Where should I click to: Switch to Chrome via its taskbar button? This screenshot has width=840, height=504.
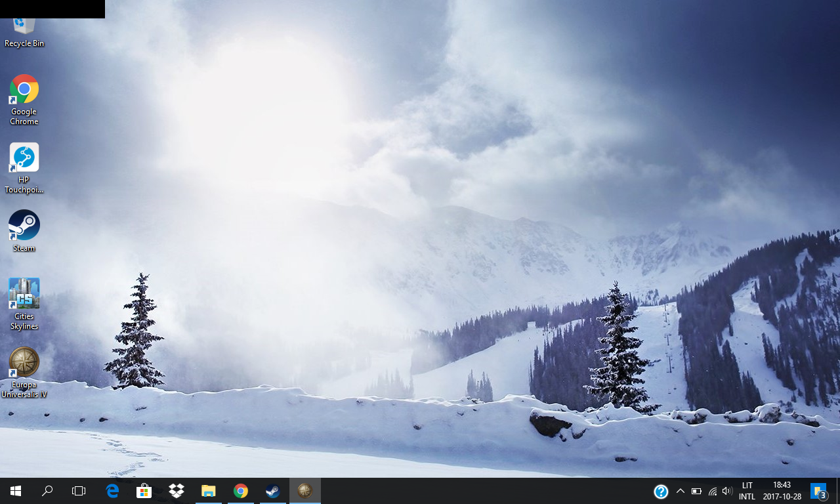pos(241,491)
